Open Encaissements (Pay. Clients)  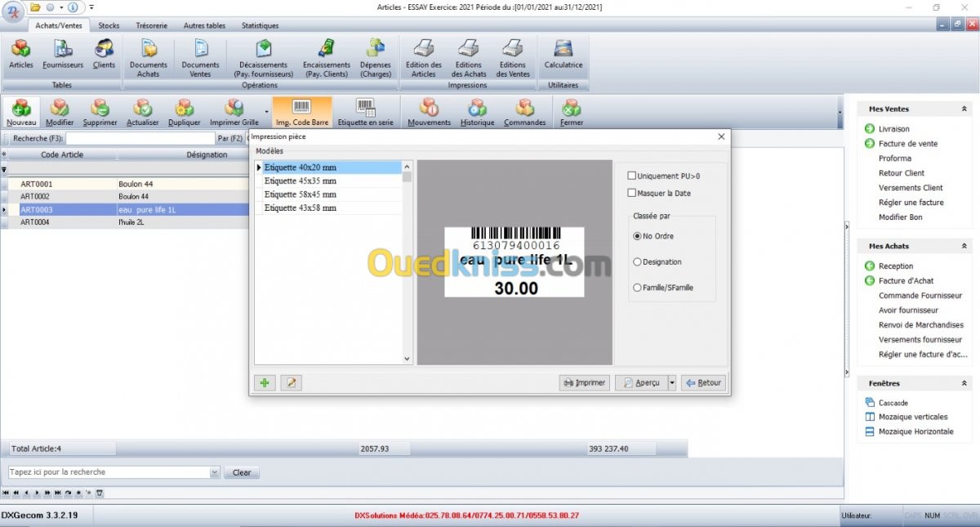pyautogui.click(x=327, y=58)
